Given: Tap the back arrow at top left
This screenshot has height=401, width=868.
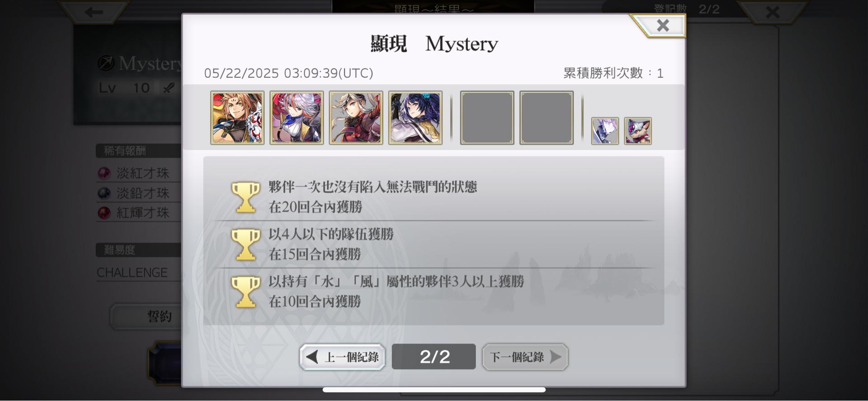Looking at the screenshot, I should pos(94,12).
